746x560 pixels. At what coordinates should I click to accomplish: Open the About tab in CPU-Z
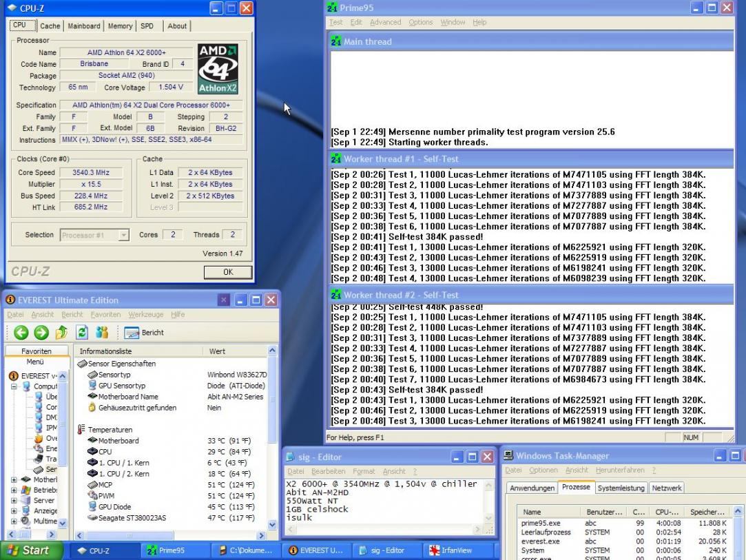pos(177,26)
